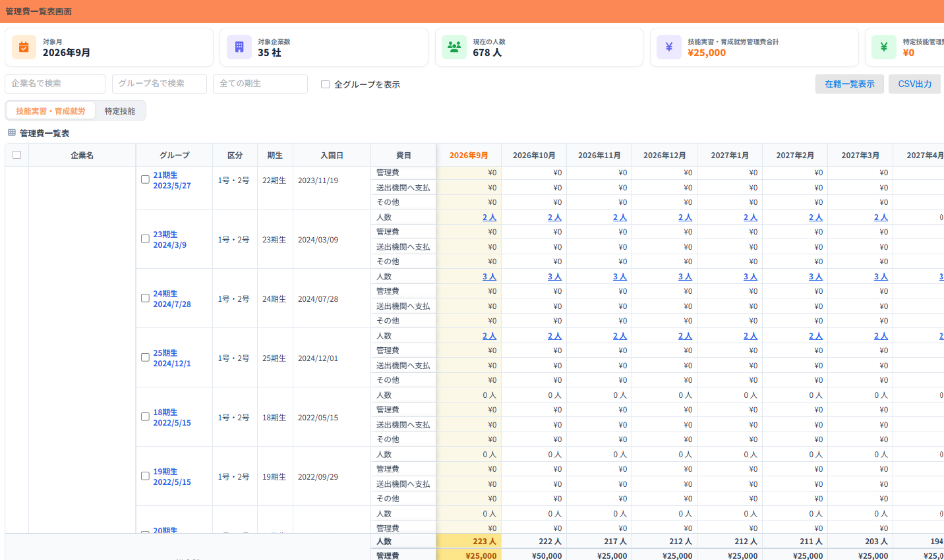
Task: Click 25期生's 2人 link under 2026年12月
Action: click(685, 336)
